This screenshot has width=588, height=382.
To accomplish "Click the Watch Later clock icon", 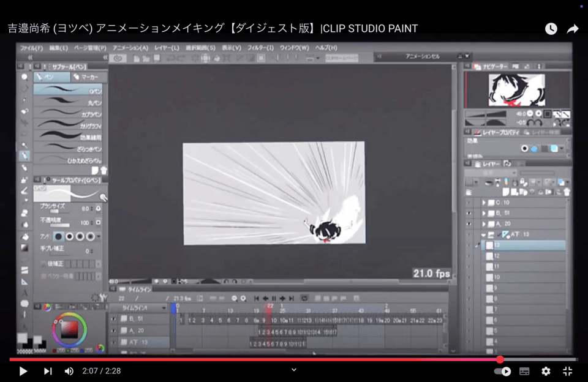I will click(x=551, y=29).
